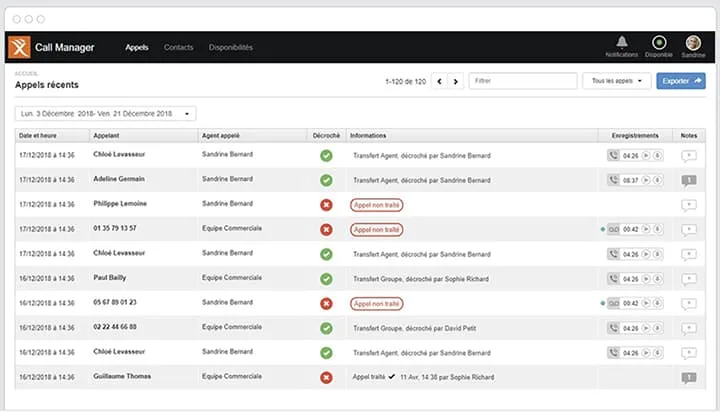720x416 pixels.
Task: Go to next page of calls
Action: tap(456, 81)
